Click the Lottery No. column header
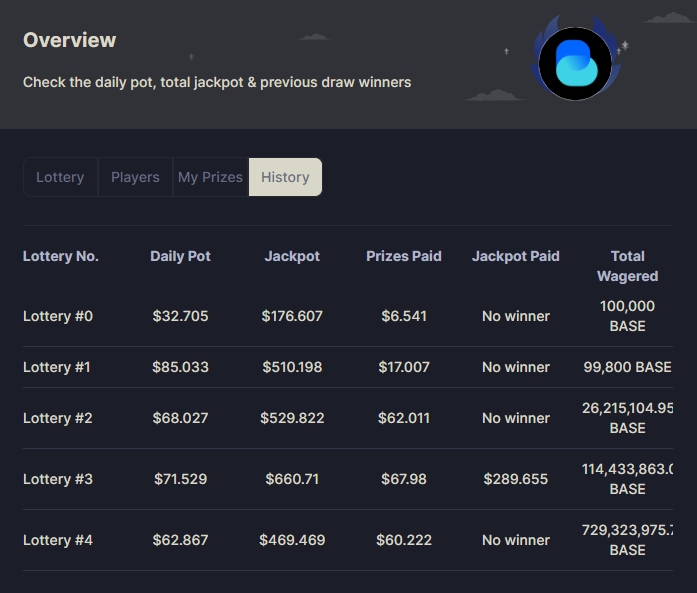697x593 pixels. point(61,256)
